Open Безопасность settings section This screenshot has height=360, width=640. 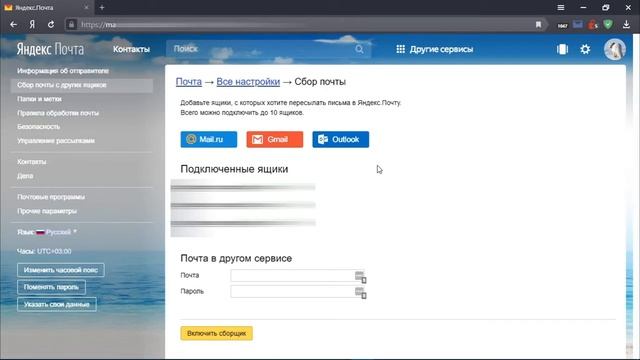point(38,127)
